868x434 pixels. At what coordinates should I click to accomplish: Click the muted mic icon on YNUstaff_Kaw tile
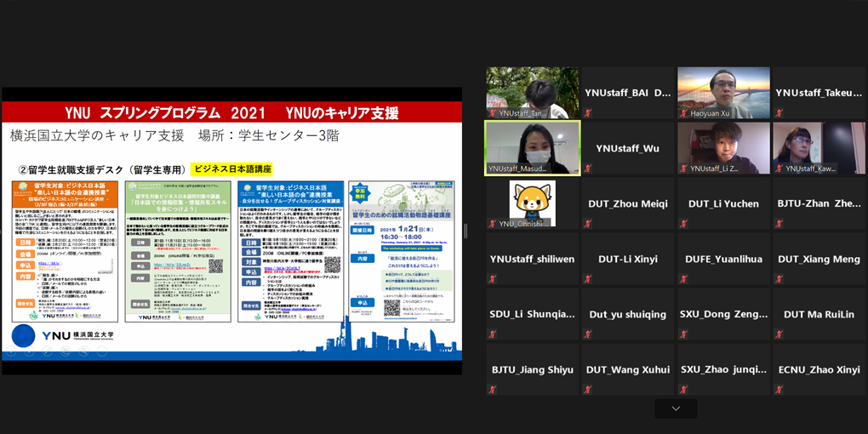click(x=779, y=168)
